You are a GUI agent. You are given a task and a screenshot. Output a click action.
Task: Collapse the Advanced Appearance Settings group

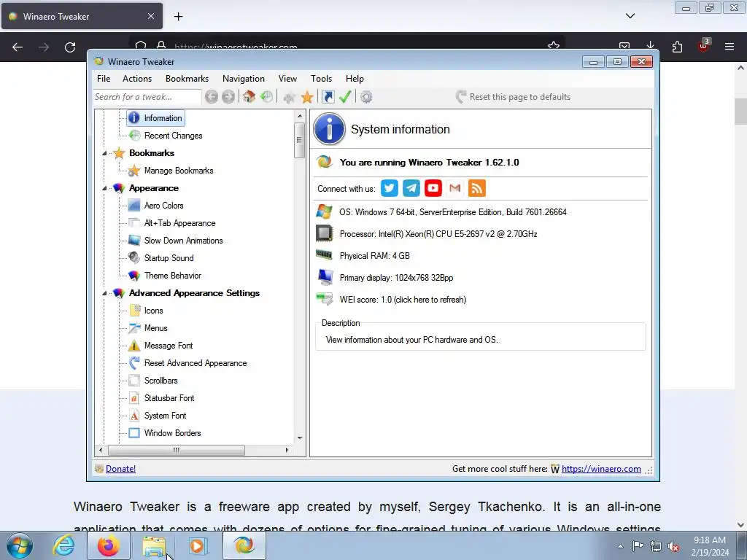click(104, 293)
